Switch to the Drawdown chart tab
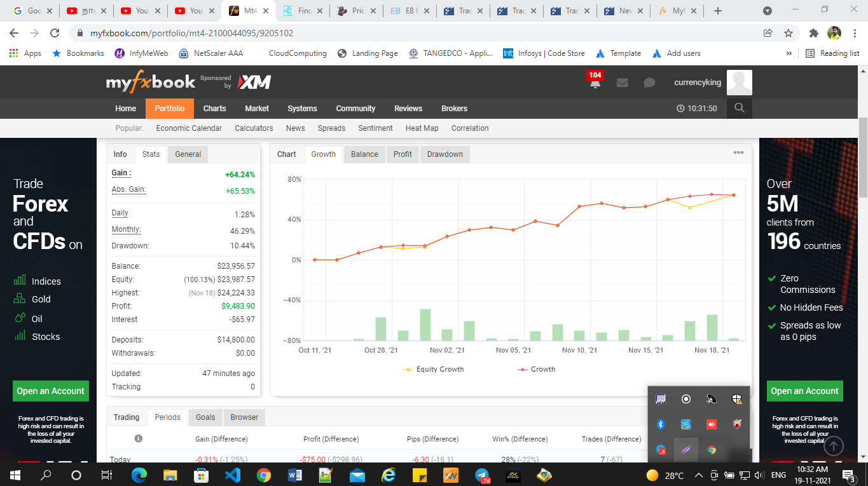Image resolution: width=868 pixels, height=486 pixels. [x=444, y=154]
